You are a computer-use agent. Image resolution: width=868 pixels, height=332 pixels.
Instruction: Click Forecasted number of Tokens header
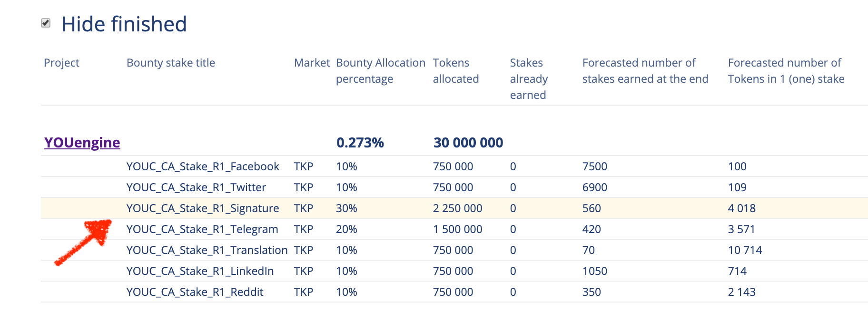click(786, 71)
